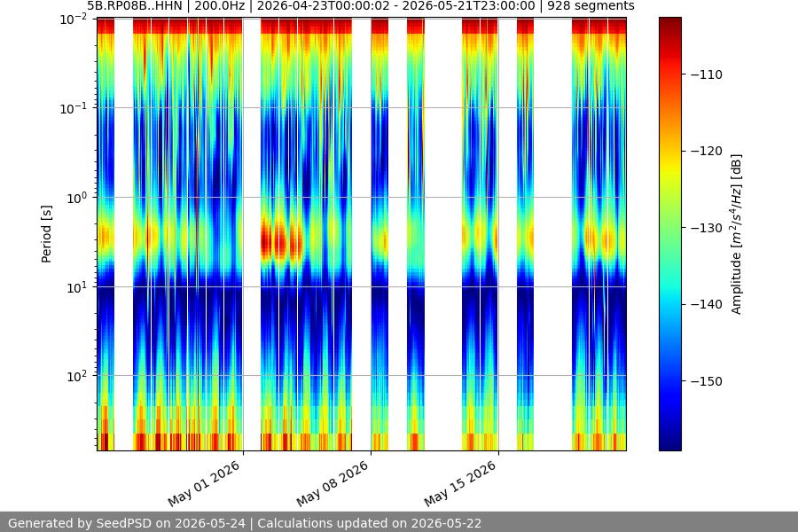
Task: Click the 'Period [s]' y-axis label
Action: coord(46,234)
